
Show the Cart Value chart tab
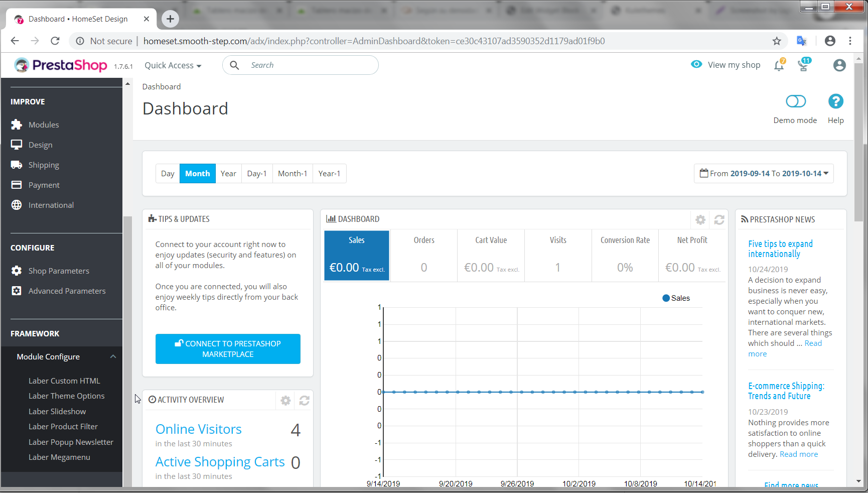tap(491, 255)
